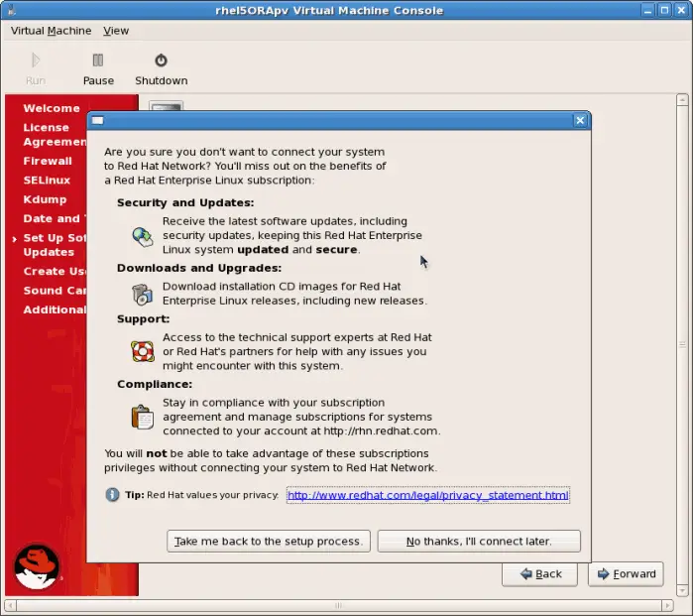The height and width of the screenshot is (616, 693).
Task: Click the Security and Updates shield icon
Action: coord(143,236)
